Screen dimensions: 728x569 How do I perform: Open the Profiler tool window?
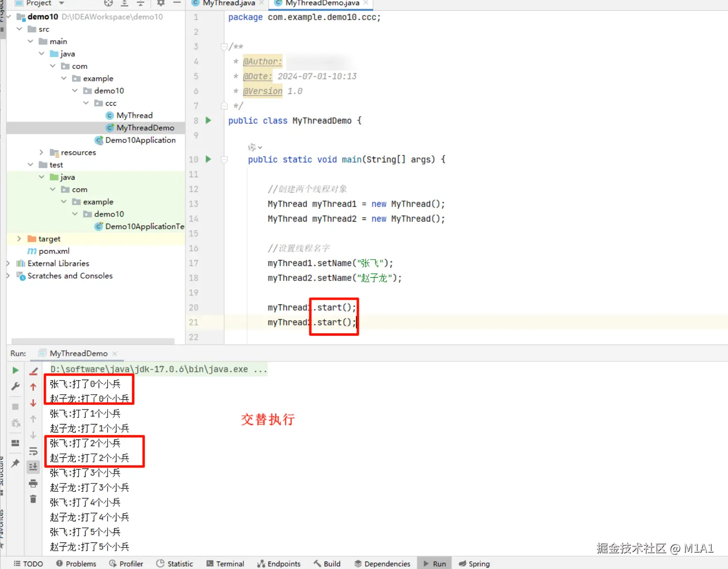click(126, 563)
